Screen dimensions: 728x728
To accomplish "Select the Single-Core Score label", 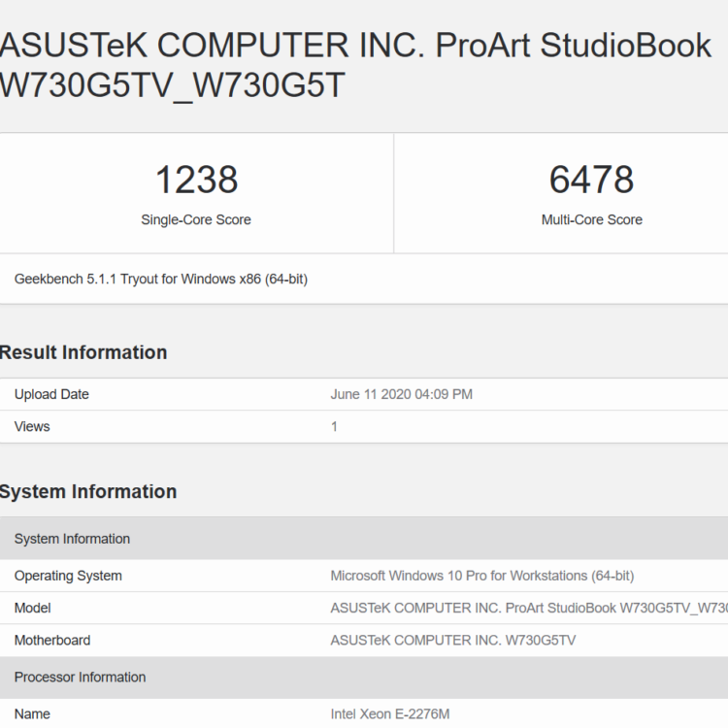I will tap(196, 220).
